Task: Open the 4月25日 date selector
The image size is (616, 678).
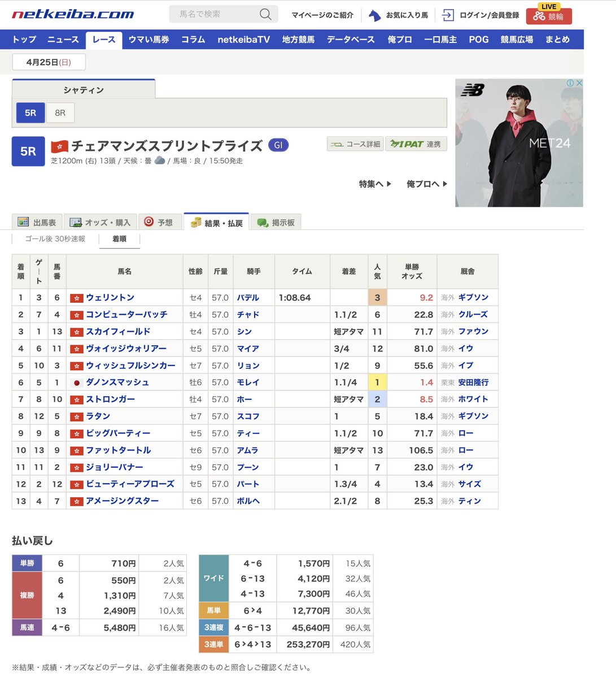Action: coord(49,62)
